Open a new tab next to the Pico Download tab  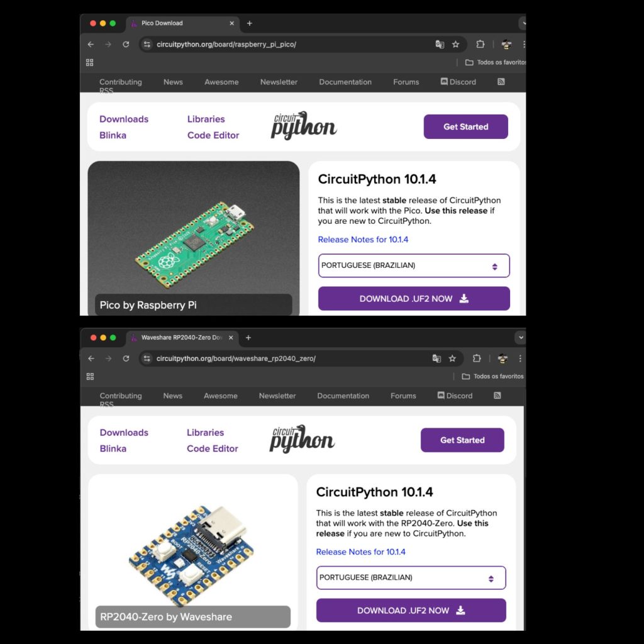(250, 23)
